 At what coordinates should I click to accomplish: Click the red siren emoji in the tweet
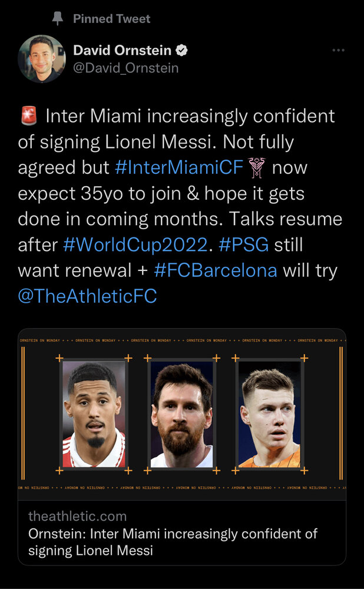tap(28, 116)
